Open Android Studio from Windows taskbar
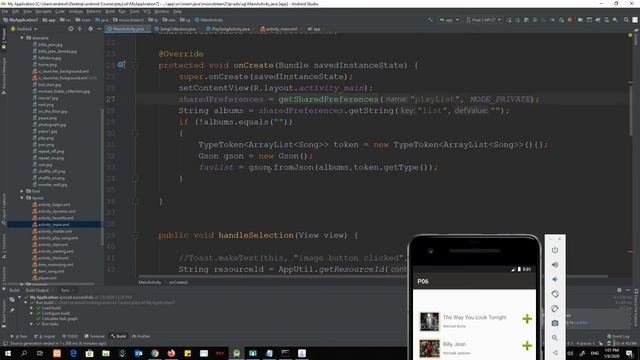Screen dimensions: 640x360 [236, 353]
